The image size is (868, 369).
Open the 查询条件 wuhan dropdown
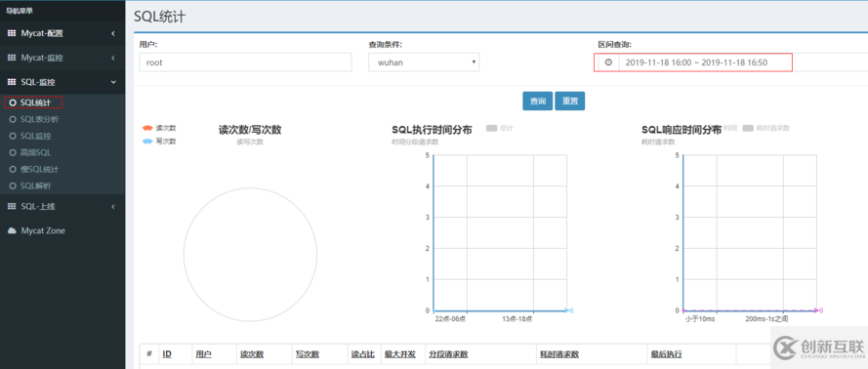[424, 62]
